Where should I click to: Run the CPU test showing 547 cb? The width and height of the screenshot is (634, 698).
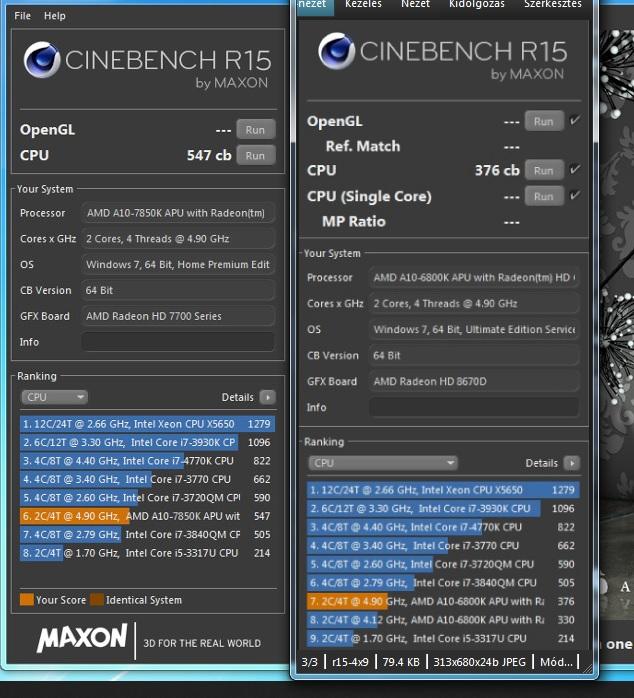point(256,155)
